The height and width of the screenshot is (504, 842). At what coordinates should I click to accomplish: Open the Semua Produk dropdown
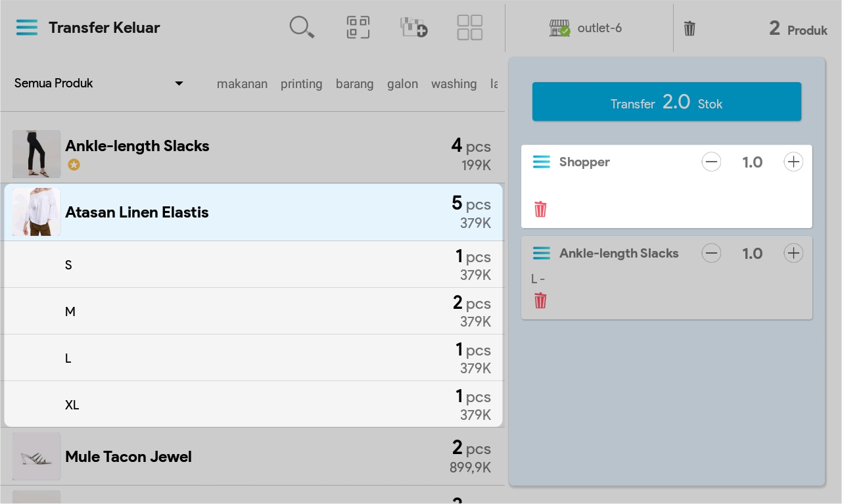point(99,83)
